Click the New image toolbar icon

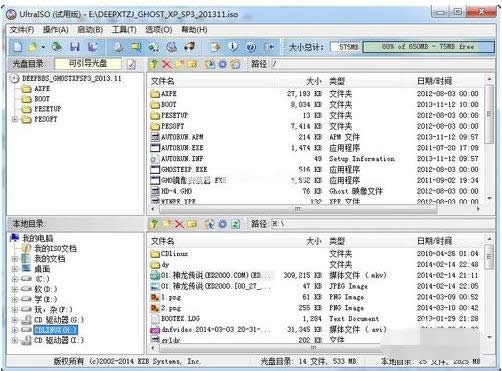pos(18,47)
